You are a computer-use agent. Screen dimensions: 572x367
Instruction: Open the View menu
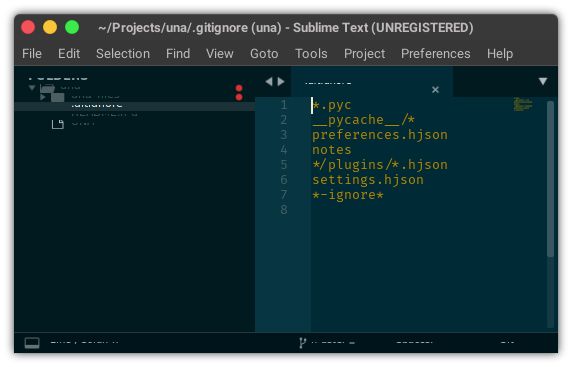click(x=220, y=54)
